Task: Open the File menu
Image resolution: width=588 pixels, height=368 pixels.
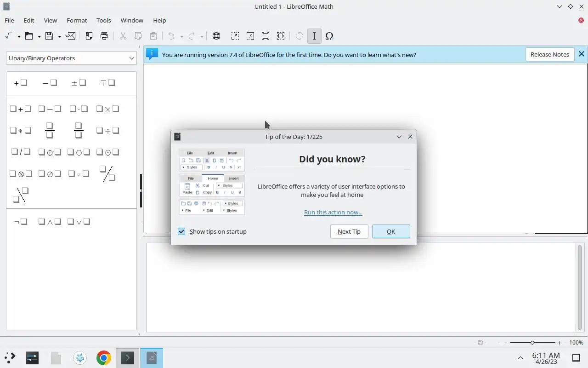Action: coord(9,20)
